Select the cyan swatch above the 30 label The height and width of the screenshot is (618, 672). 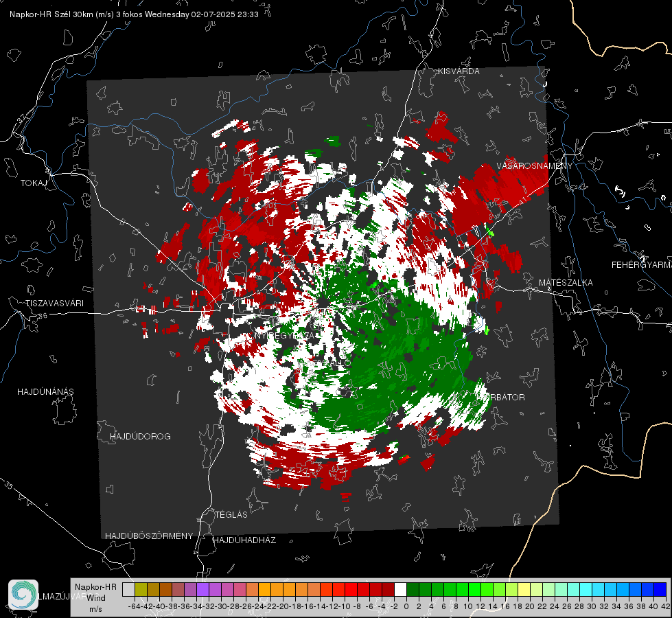[586, 589]
